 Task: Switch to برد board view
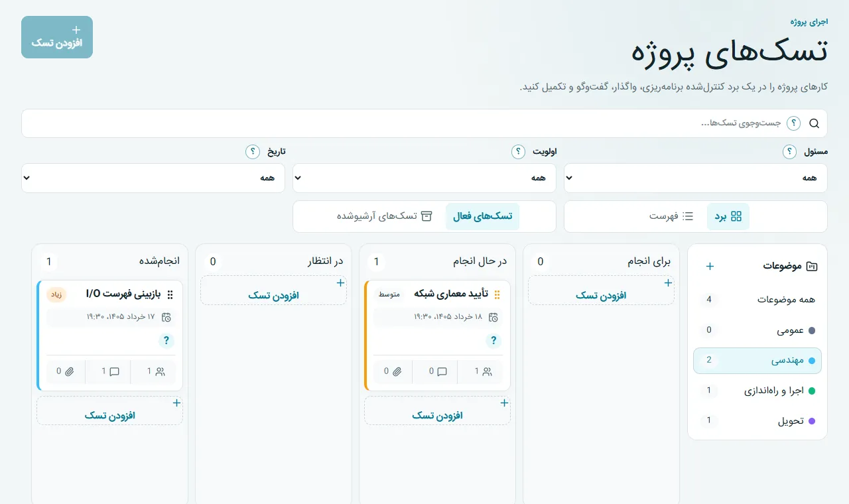pyautogui.click(x=728, y=217)
